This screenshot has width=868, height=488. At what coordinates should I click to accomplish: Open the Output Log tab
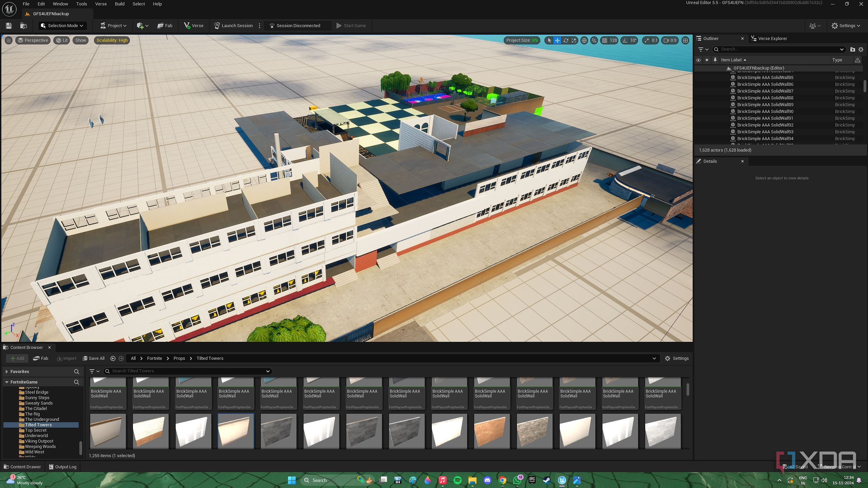(63, 467)
